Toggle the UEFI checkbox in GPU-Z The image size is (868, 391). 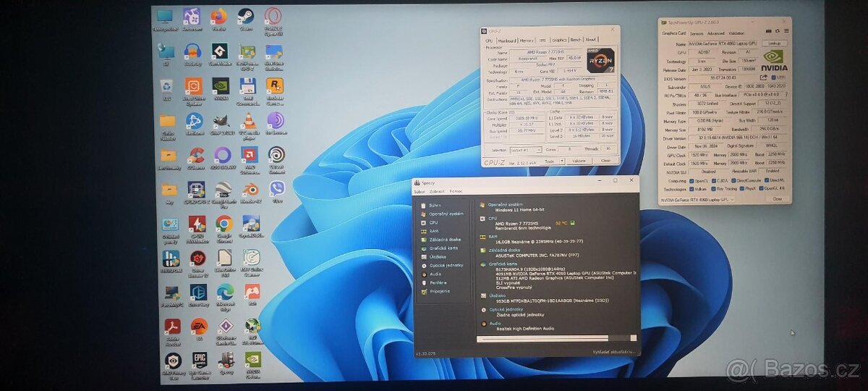tap(774, 77)
